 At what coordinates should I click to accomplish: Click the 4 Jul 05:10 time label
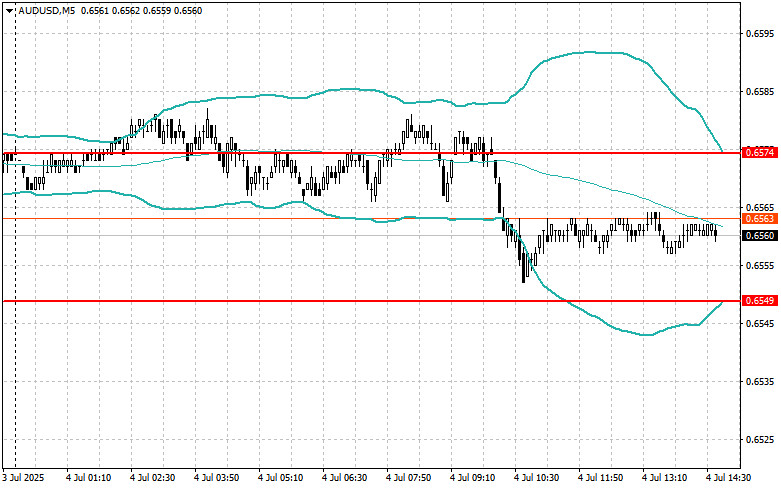[280, 478]
